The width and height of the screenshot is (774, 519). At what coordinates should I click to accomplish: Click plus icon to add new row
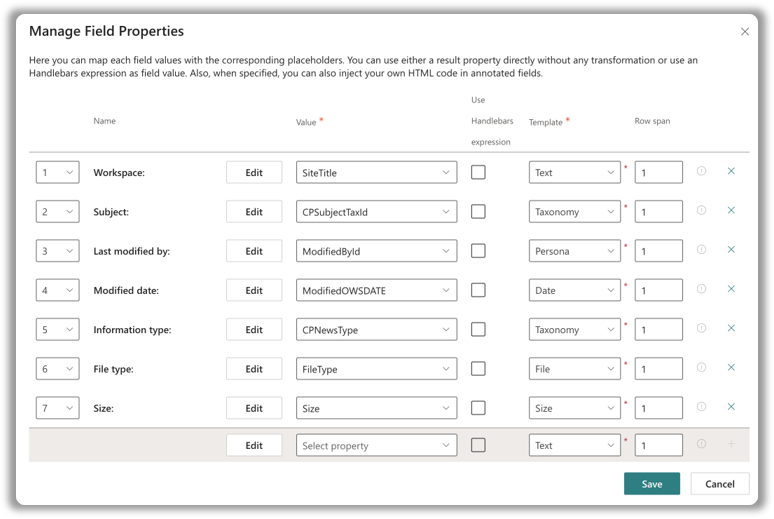click(x=731, y=444)
